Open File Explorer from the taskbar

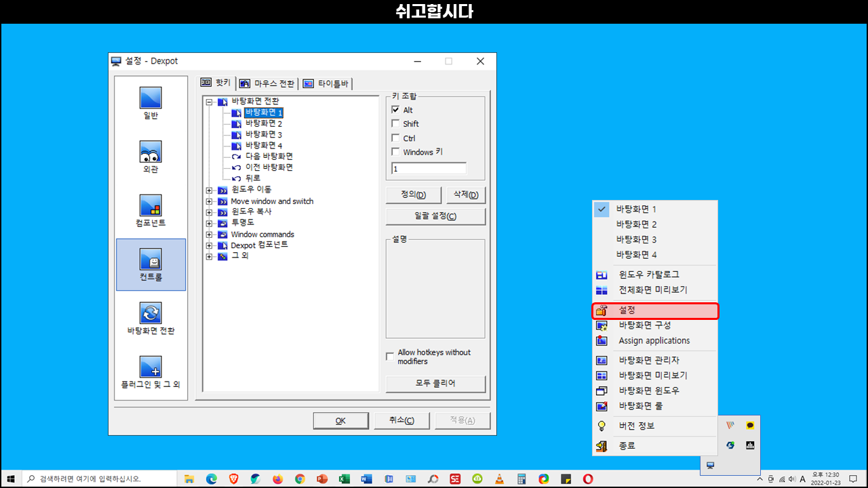189,479
